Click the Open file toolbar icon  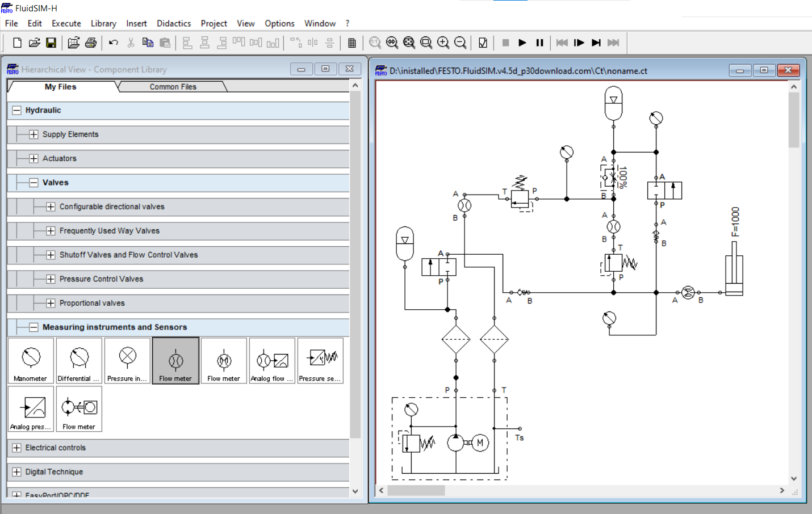coord(34,43)
